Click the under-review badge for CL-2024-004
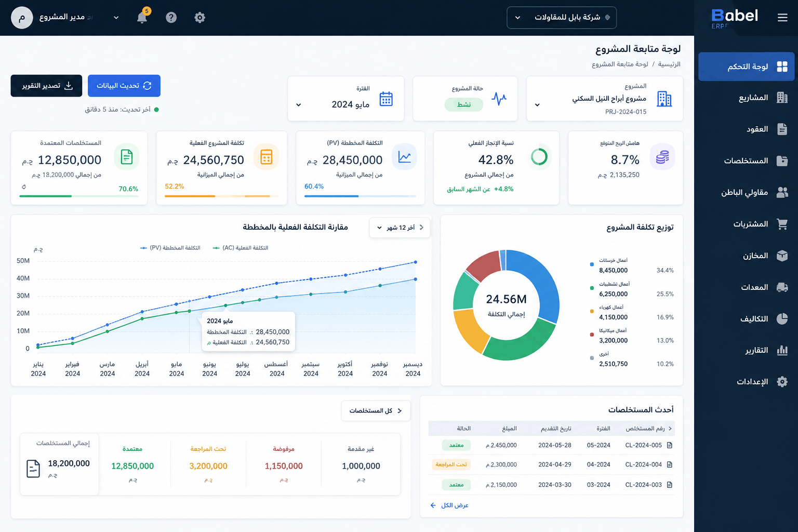 point(451,464)
